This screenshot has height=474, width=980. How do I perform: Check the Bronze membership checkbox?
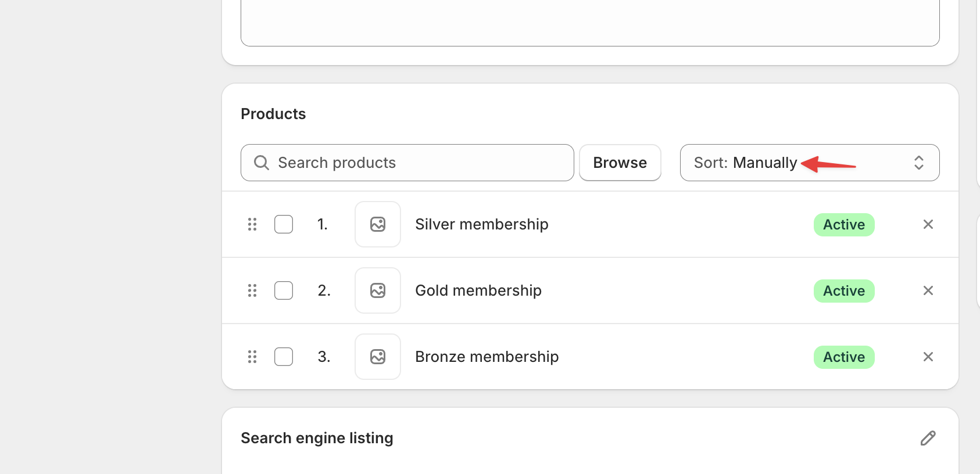click(284, 357)
